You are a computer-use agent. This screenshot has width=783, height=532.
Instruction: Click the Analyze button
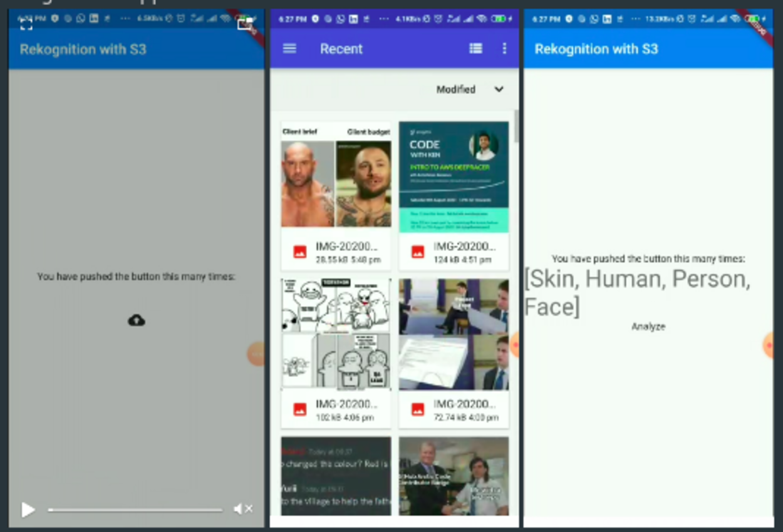point(648,327)
